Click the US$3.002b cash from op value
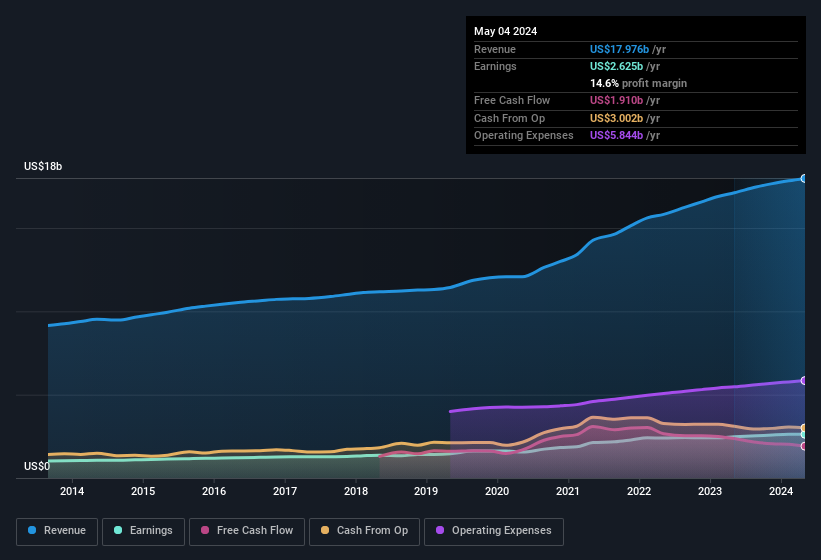Image resolution: width=821 pixels, height=560 pixels. coord(616,118)
